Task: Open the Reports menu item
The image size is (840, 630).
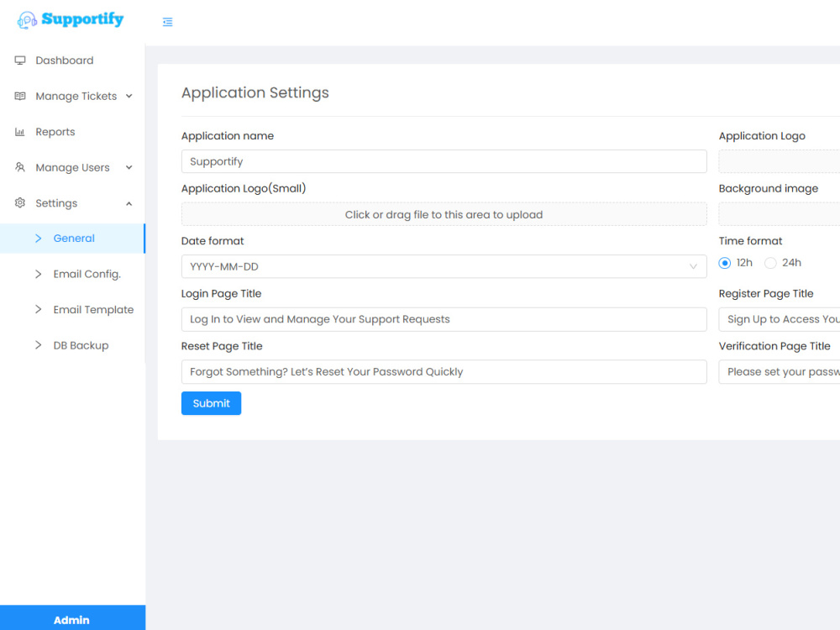Action: click(x=72, y=132)
